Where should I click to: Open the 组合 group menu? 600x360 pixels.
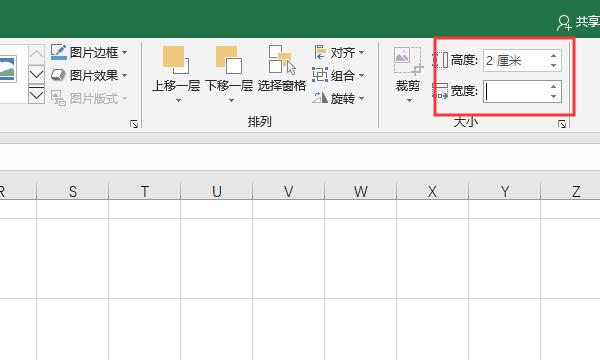[x=339, y=75]
